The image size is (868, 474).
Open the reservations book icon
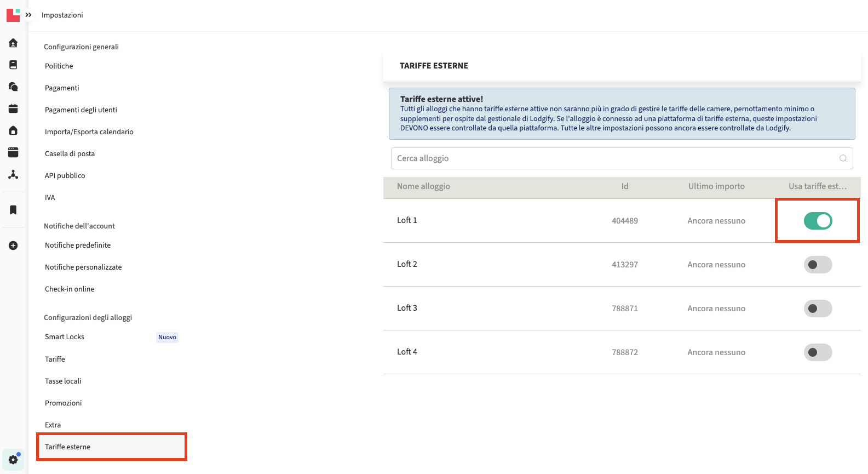[x=13, y=65]
